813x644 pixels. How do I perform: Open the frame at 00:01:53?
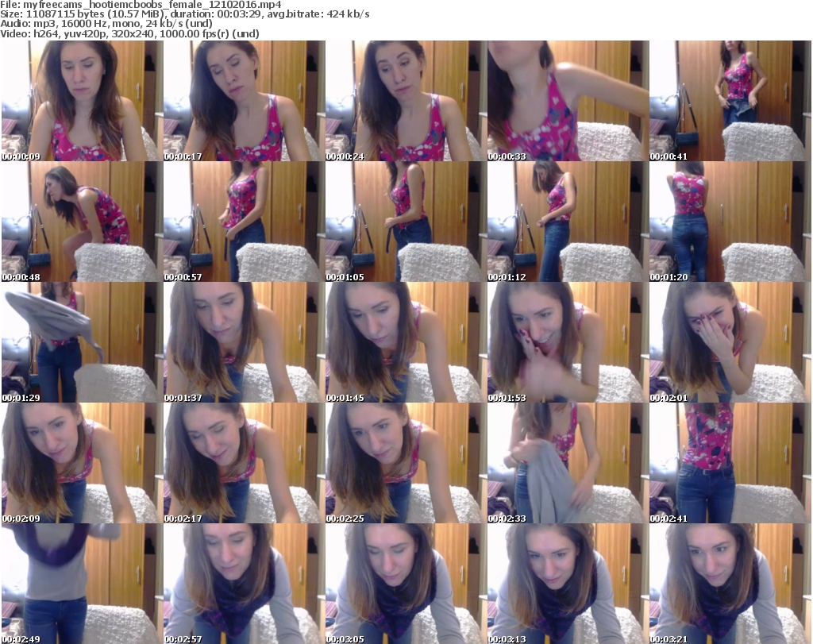pos(568,342)
